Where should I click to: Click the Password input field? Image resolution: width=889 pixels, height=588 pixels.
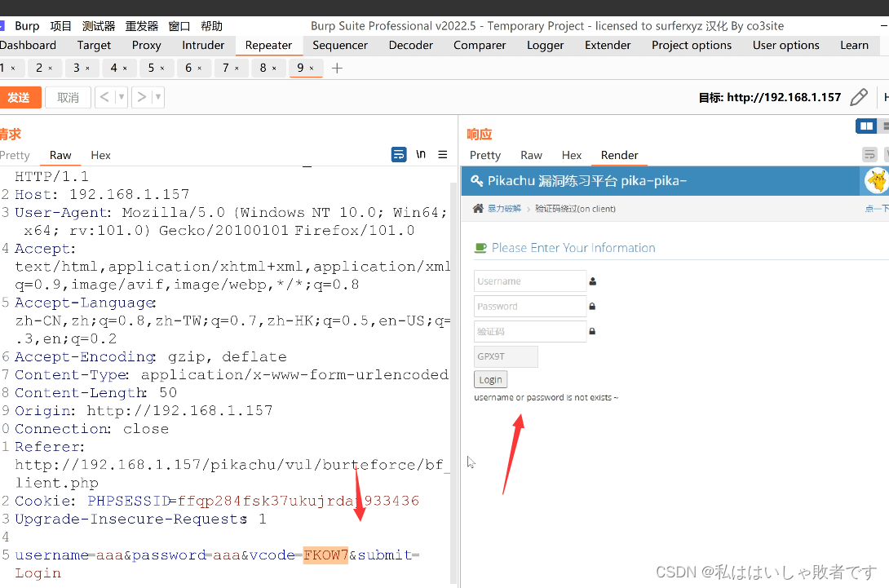click(x=530, y=306)
